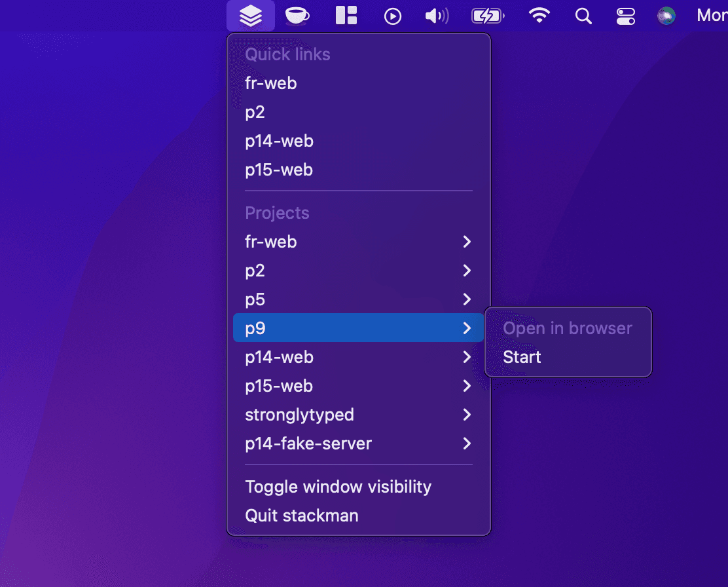Click the play circle menu bar icon

point(393,16)
